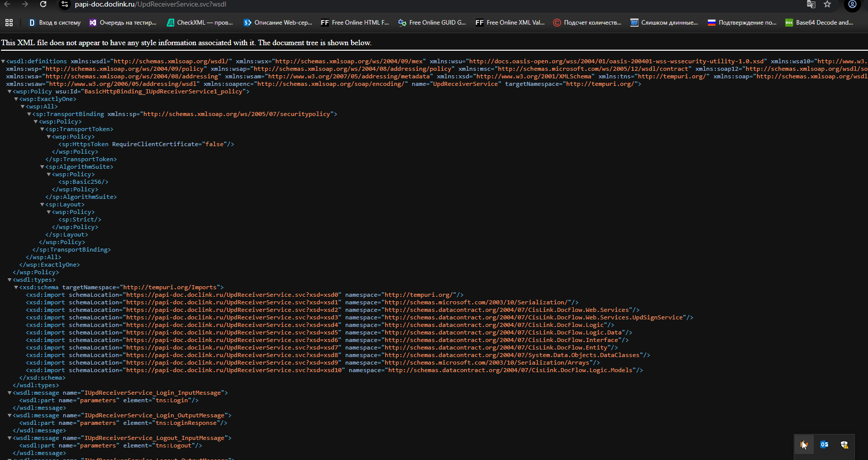Open the browser profile avatar

click(852, 4)
